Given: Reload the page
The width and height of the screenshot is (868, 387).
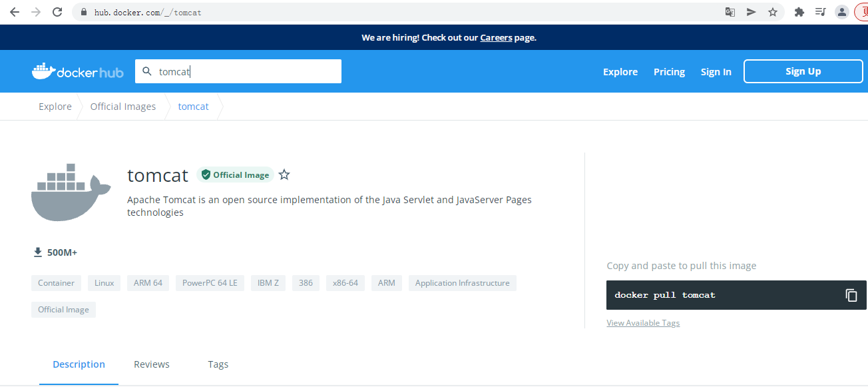Looking at the screenshot, I should pyautogui.click(x=57, y=12).
